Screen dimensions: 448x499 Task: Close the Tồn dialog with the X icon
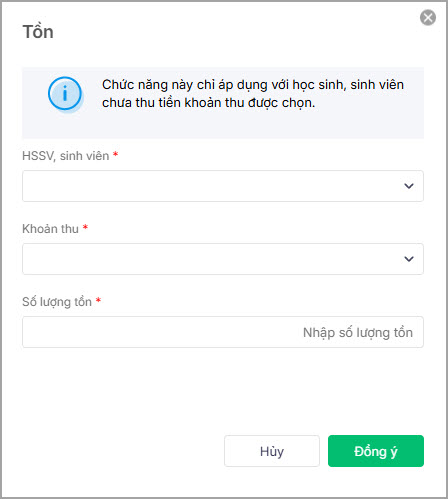(428, 18)
